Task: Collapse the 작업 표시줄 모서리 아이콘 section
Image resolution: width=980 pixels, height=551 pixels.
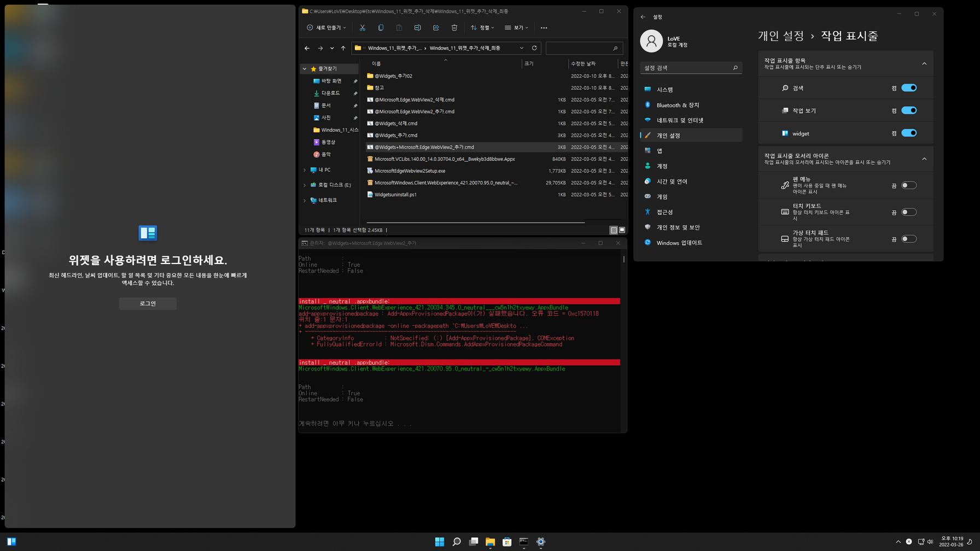Action: tap(924, 159)
